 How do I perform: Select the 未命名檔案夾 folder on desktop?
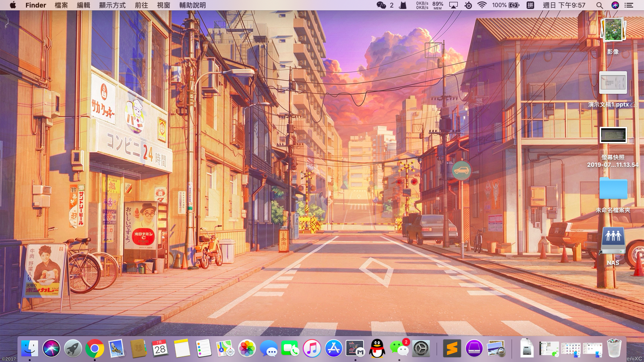pyautogui.click(x=613, y=189)
